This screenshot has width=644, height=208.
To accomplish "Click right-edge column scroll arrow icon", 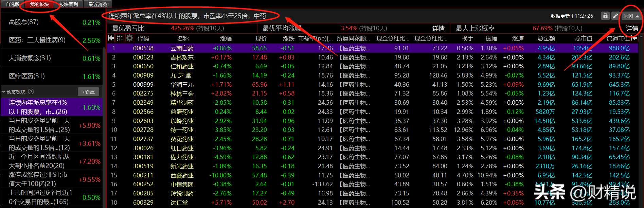I will 634,38.
